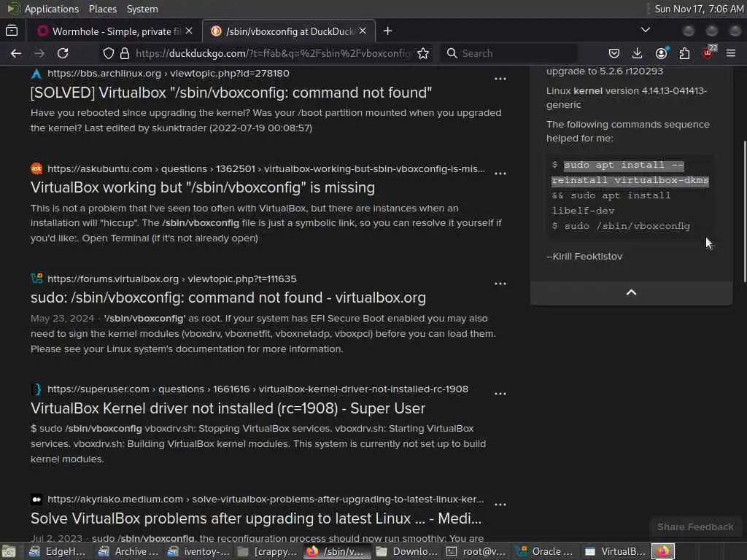Image resolution: width=747 pixels, height=560 pixels.
Task: Open the Downloads panel
Action: click(x=637, y=53)
